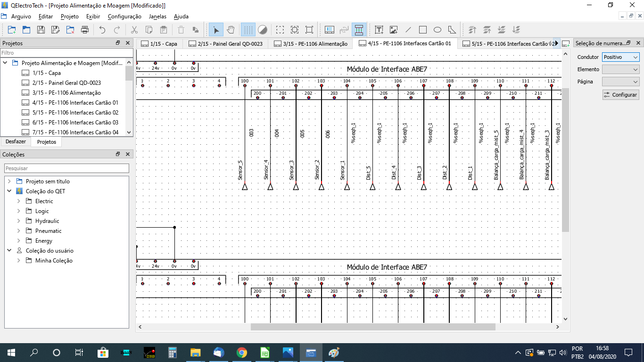This screenshot has height=362, width=644.
Task: Choose the rectangle drawing tool
Action: 423,30
